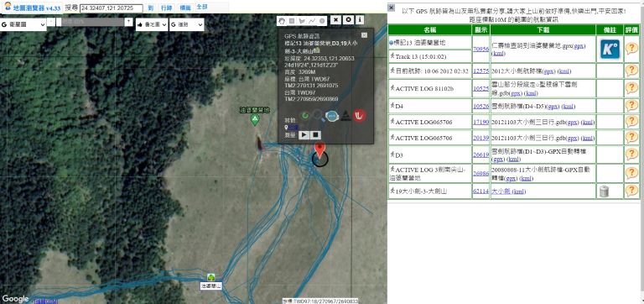Click the magnifier icon in GPS info popup
The width and height of the screenshot is (644, 304).
click(318, 117)
